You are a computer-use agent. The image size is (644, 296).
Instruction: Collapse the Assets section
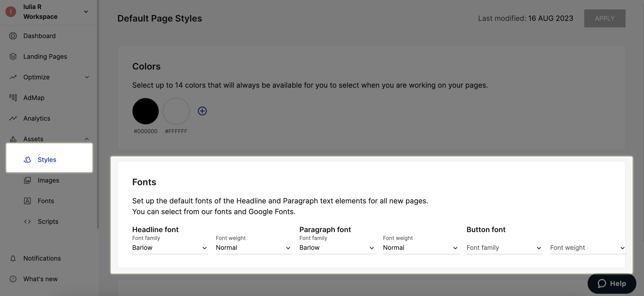(x=87, y=139)
